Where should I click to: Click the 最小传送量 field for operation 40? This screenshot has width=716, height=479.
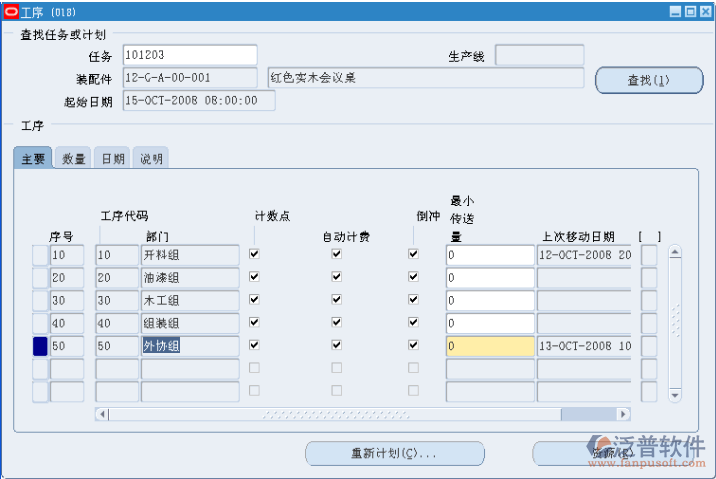click(490, 323)
